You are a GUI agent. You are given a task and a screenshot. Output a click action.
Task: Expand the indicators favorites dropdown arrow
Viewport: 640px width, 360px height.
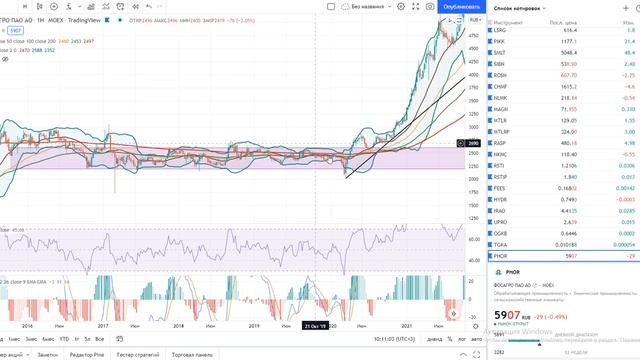point(79,7)
